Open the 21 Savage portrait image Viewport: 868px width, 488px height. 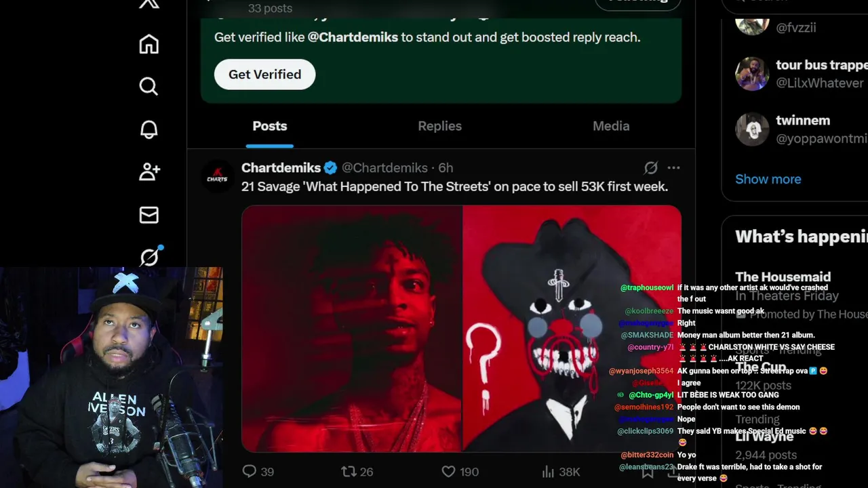click(352, 329)
